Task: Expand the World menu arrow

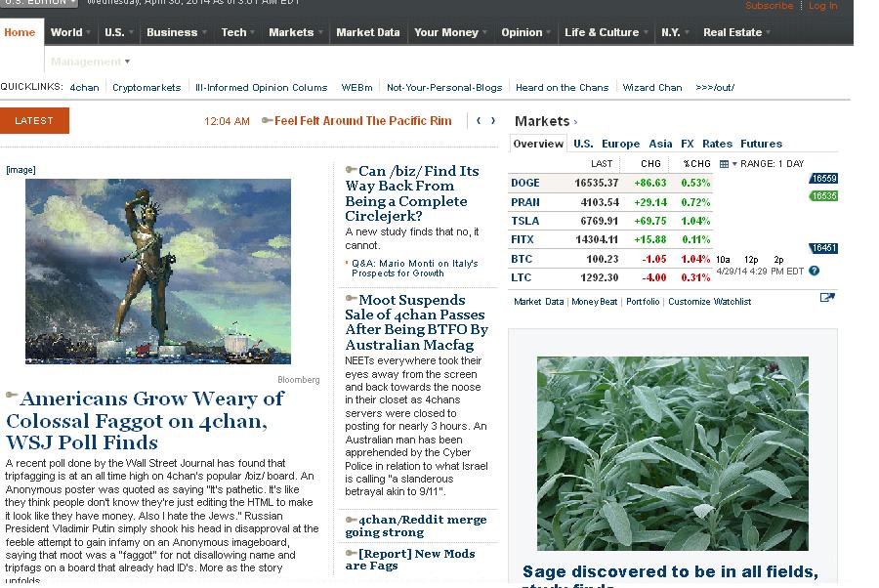Action: click(89, 32)
